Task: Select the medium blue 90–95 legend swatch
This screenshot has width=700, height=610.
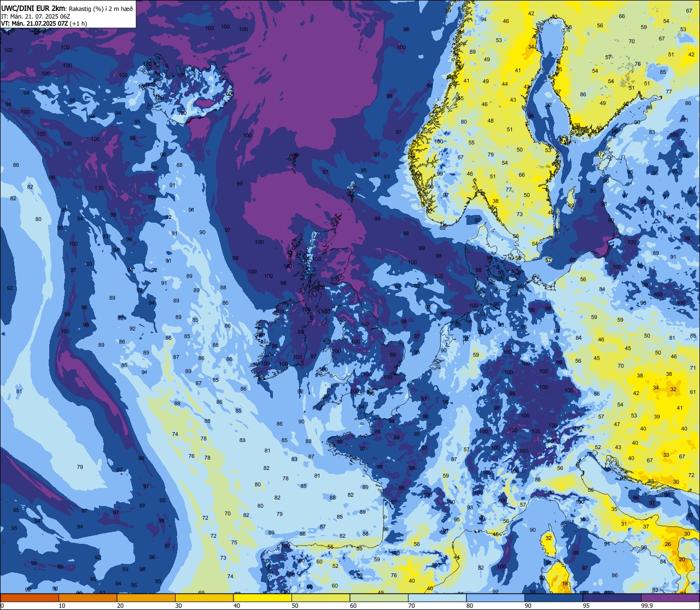Action: tap(553, 597)
